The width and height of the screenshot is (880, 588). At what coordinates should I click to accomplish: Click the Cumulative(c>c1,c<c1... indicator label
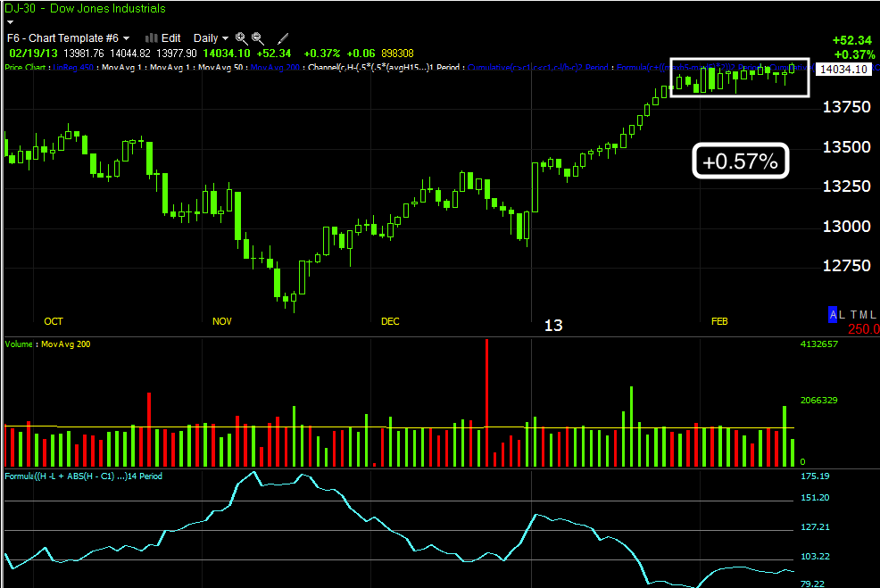(537, 67)
